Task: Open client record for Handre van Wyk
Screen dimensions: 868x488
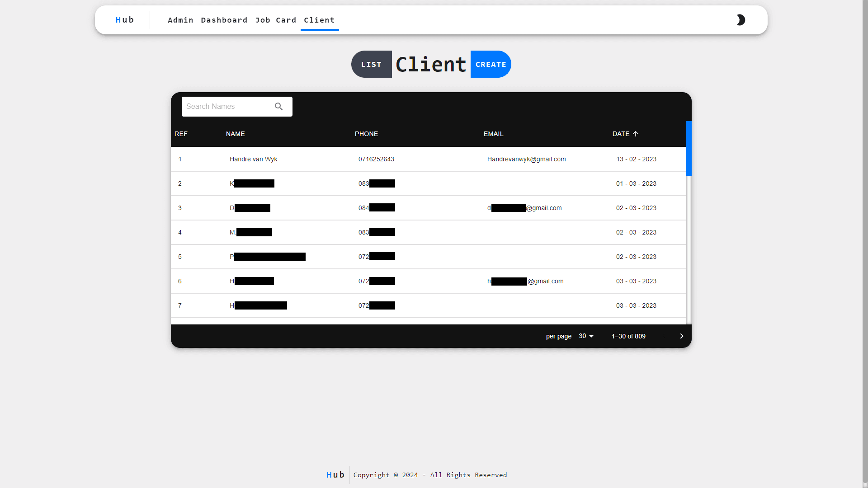Action: pyautogui.click(x=253, y=159)
